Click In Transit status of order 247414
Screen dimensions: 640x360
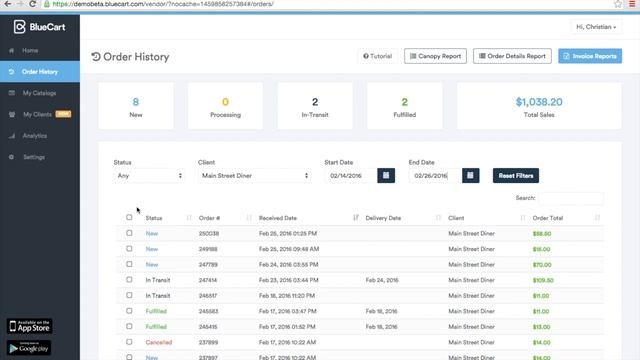click(158, 280)
